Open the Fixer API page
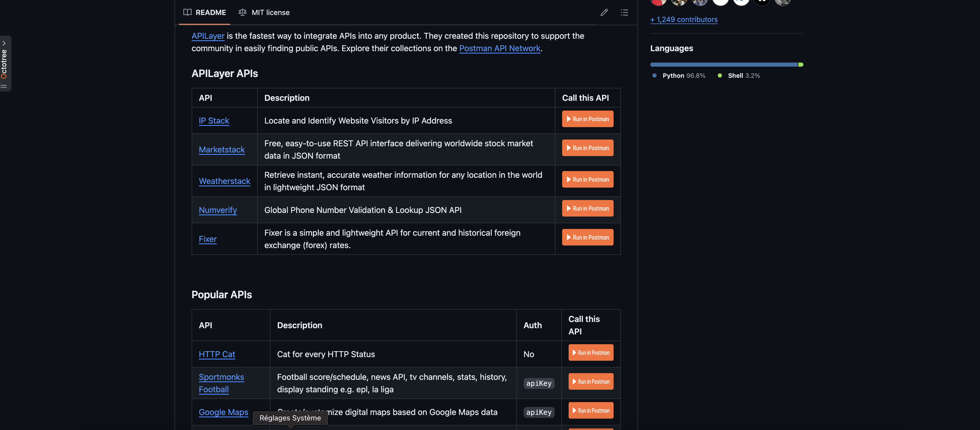 coord(208,239)
